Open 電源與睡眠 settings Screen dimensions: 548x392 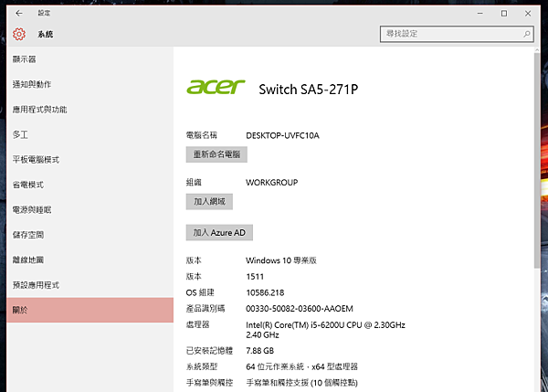90,210
